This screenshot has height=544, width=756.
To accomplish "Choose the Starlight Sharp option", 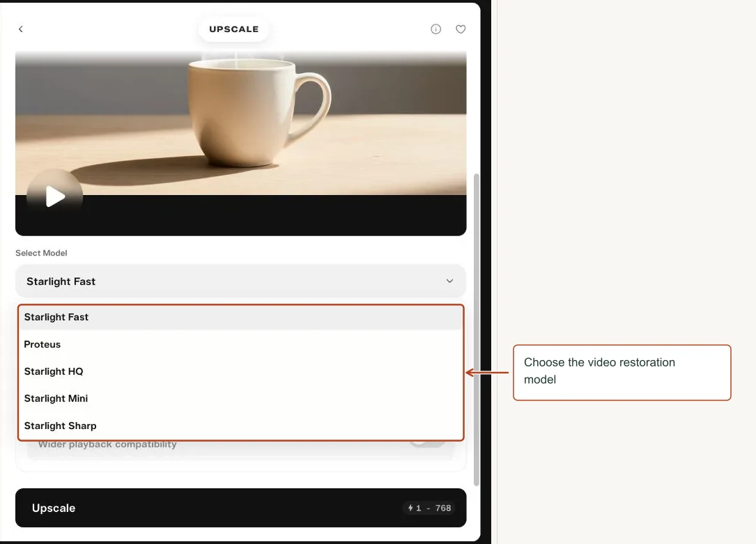I will point(240,426).
